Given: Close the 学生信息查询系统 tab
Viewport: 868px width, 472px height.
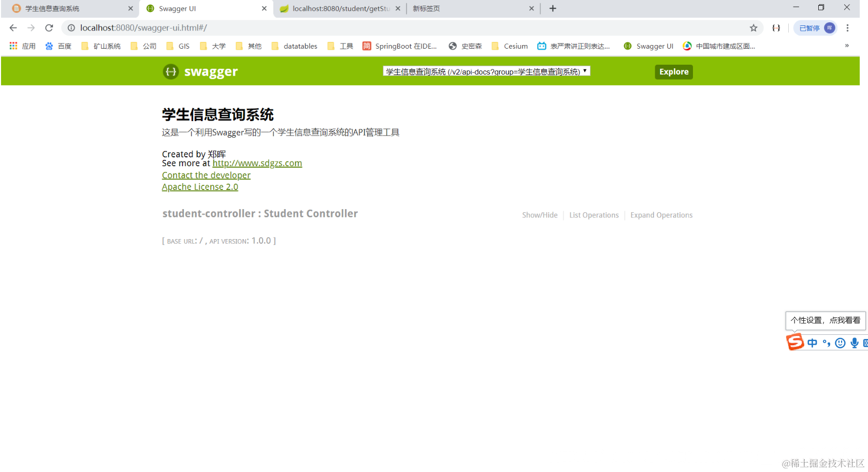Looking at the screenshot, I should (x=131, y=8).
